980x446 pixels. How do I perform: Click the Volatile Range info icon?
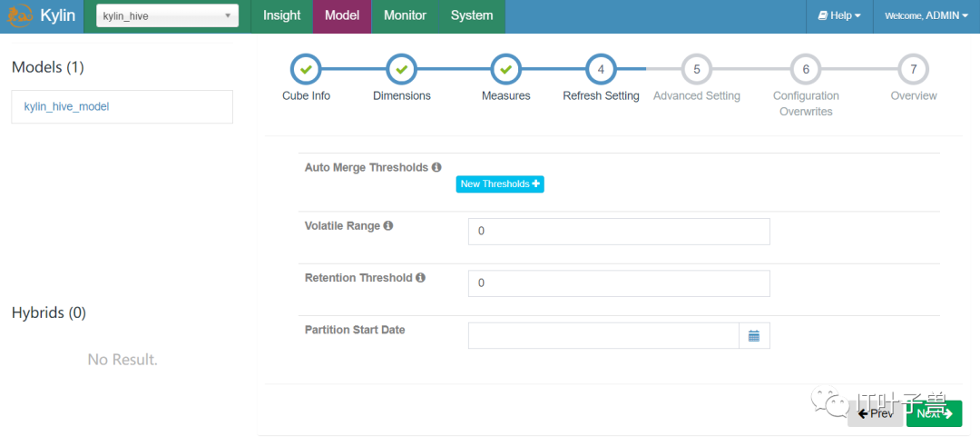pos(388,226)
